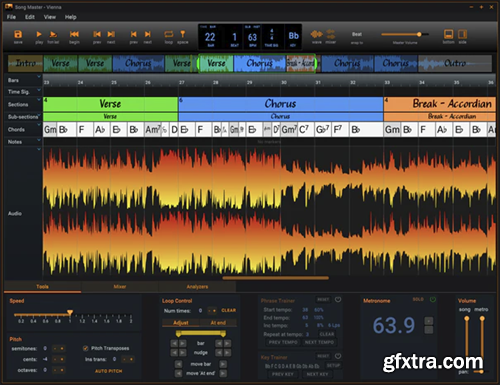Image resolution: width=500 pixels, height=385 pixels.
Task: Click the space marker pin icon
Action: point(183,34)
